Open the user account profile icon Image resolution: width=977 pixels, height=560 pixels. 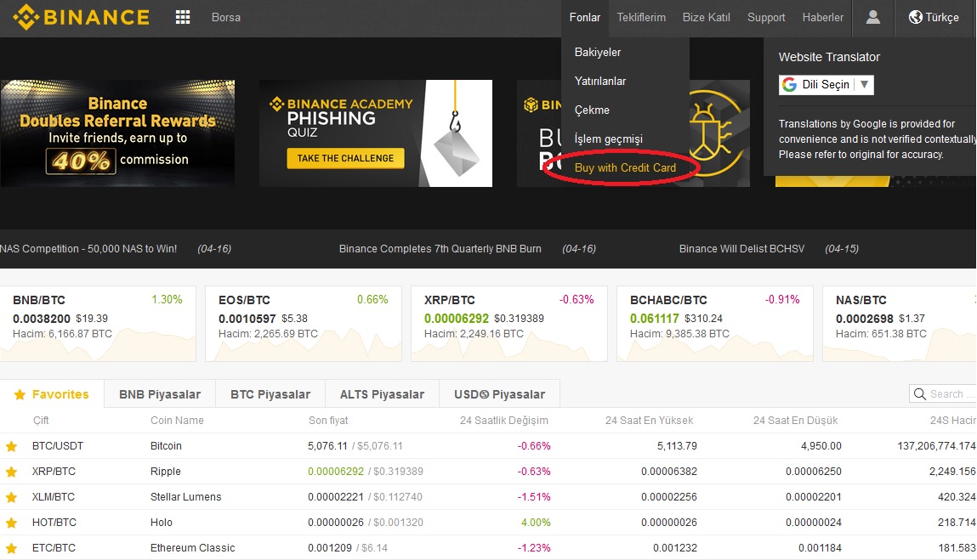(x=873, y=17)
